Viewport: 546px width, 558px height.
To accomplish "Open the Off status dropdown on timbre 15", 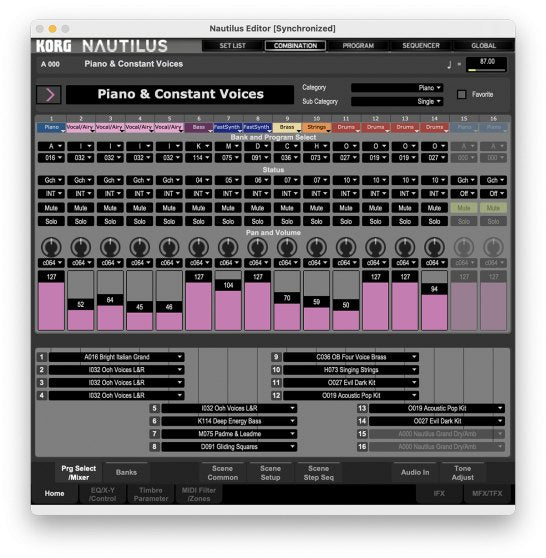I will 464,194.
